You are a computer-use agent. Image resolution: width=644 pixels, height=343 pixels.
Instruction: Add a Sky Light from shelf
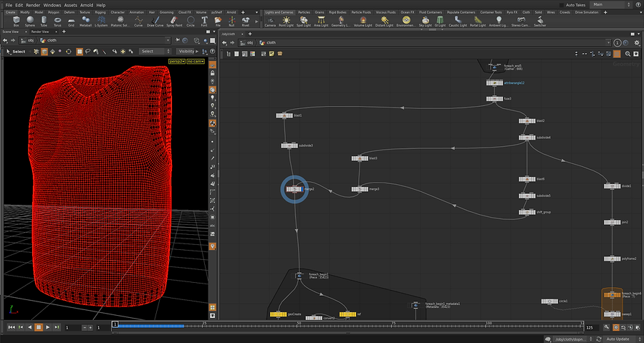click(x=425, y=21)
